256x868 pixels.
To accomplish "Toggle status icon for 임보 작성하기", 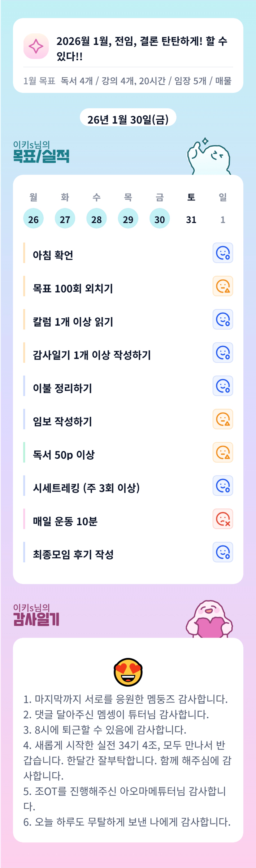I will (223, 419).
